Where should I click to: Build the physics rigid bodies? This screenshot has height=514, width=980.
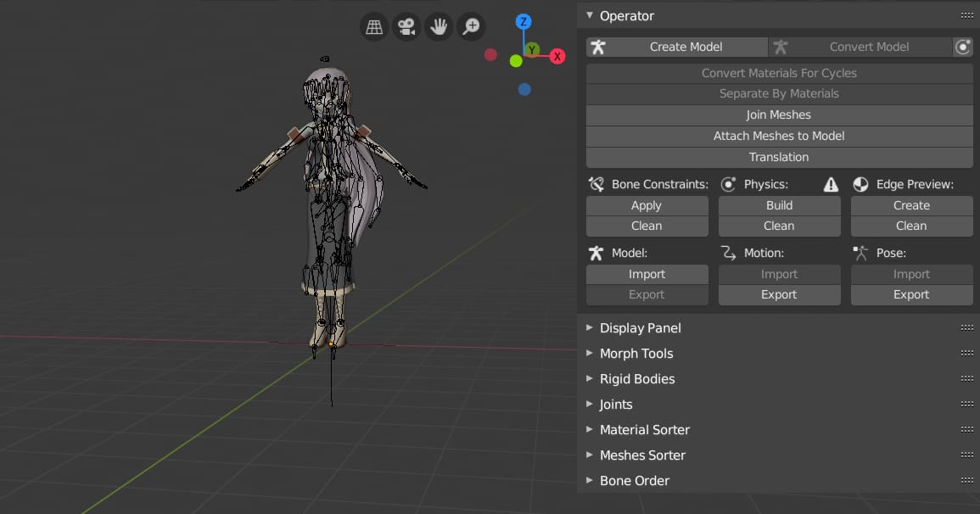pos(779,205)
